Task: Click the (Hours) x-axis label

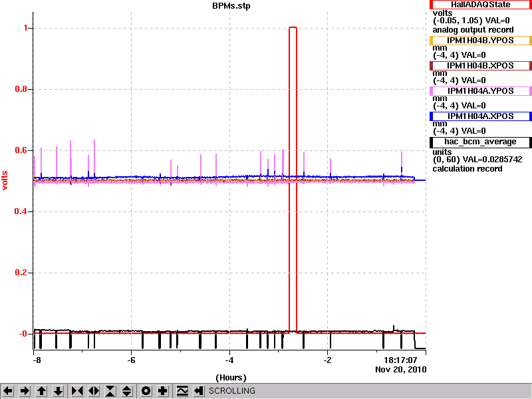Action: tap(231, 378)
